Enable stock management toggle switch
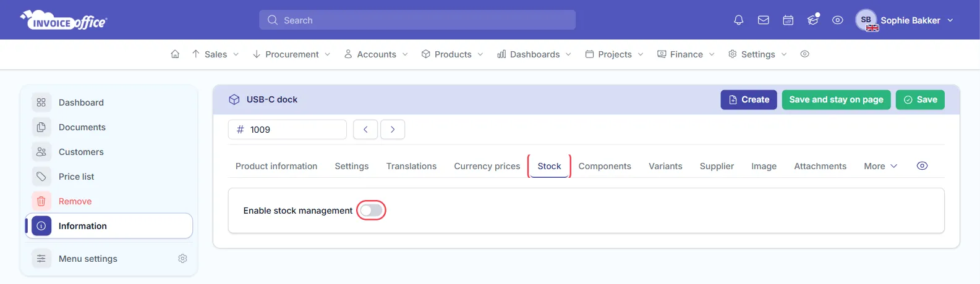 click(371, 211)
